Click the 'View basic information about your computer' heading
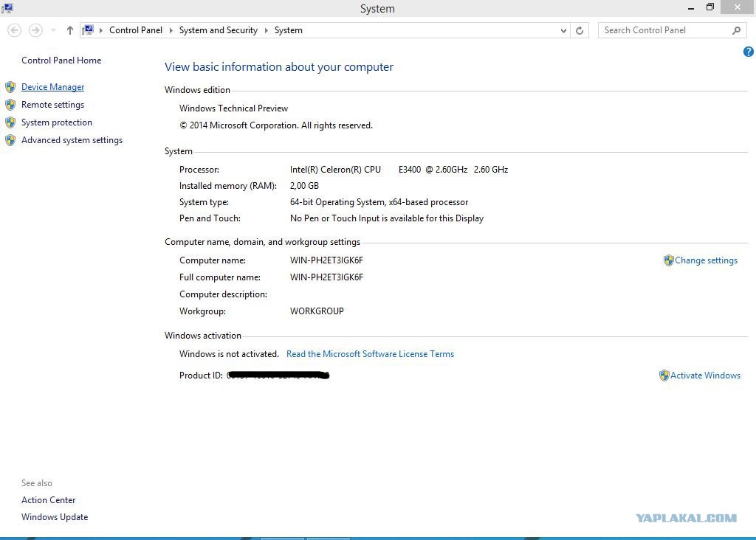Viewport: 756px width, 540px height. point(278,67)
